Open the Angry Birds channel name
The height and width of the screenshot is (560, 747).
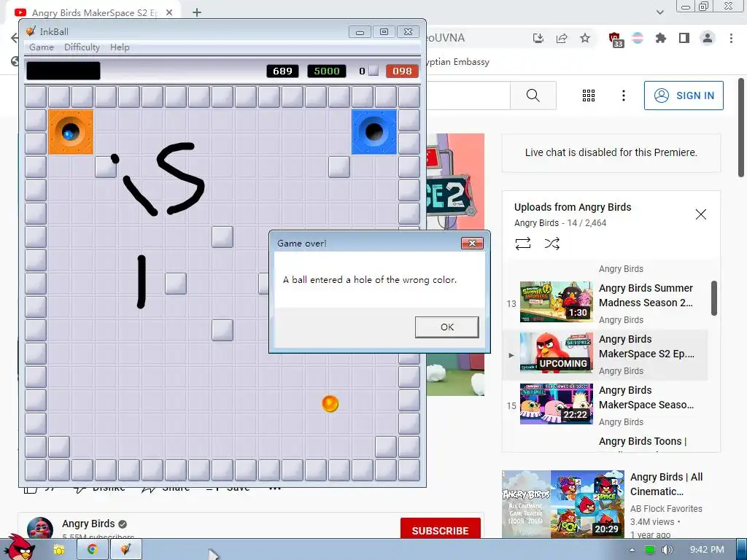pos(88,524)
